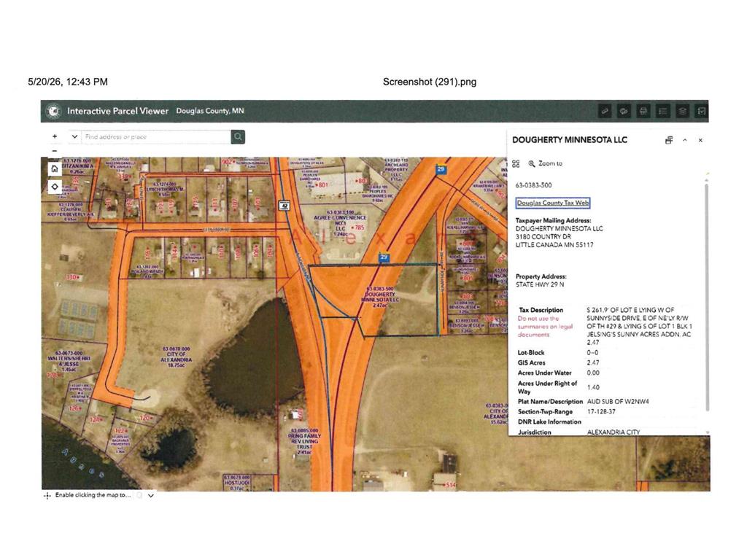This screenshot has width=747, height=560.
Task: Click the Douglas County logo icon
Action: [53, 111]
